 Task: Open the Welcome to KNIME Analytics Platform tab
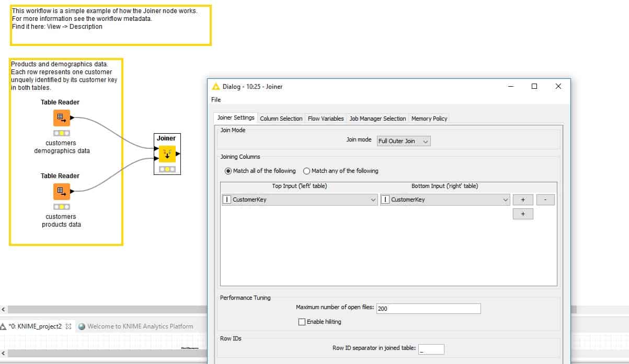(140, 326)
